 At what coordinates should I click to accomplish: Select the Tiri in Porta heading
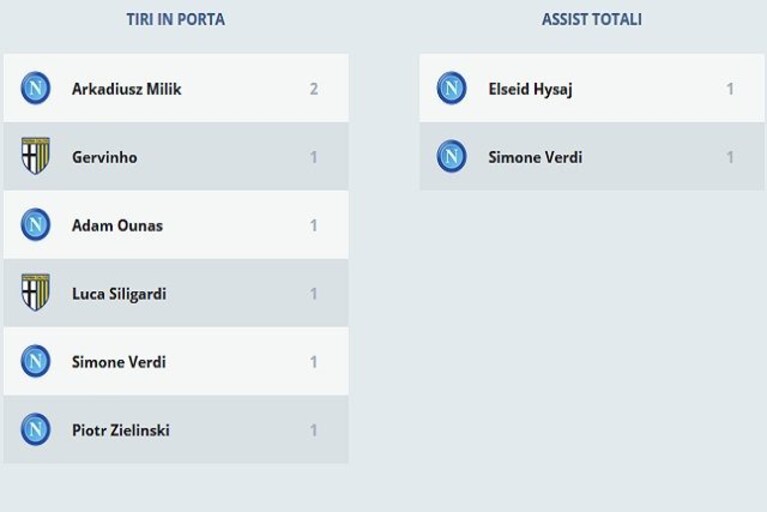coord(176,20)
